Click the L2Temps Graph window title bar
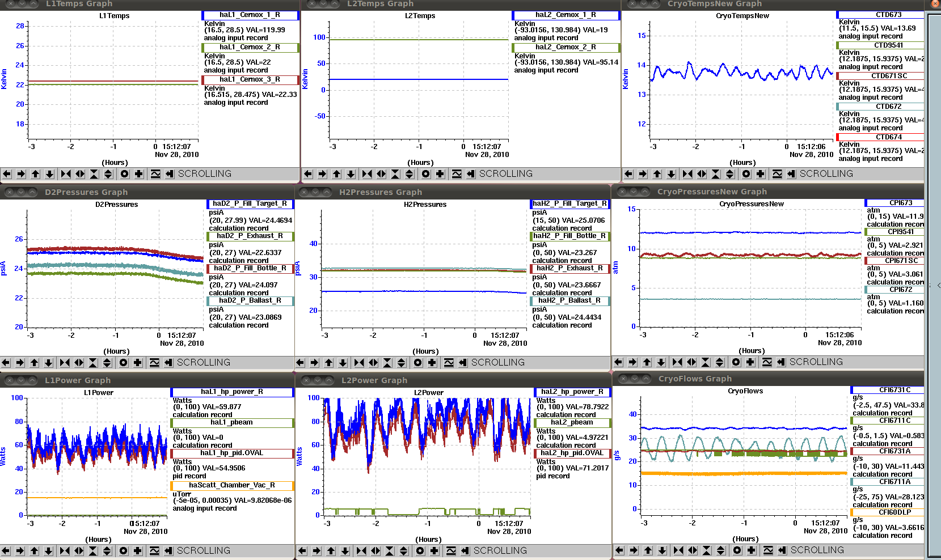941x560 pixels. pyautogui.click(x=461, y=4)
